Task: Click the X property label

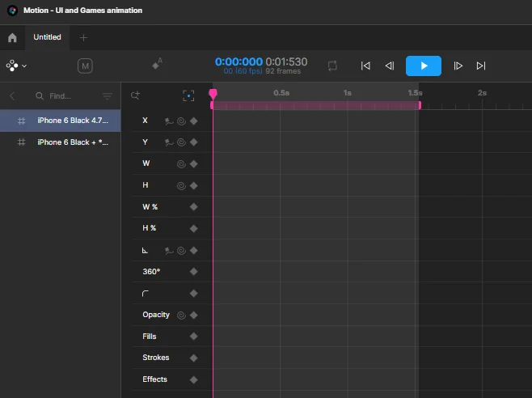Action: point(145,121)
